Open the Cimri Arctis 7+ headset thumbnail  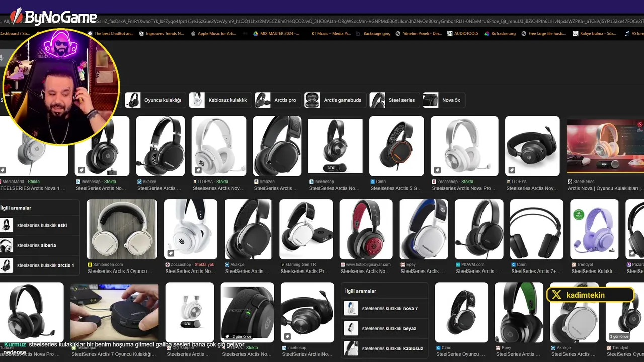click(536, 229)
